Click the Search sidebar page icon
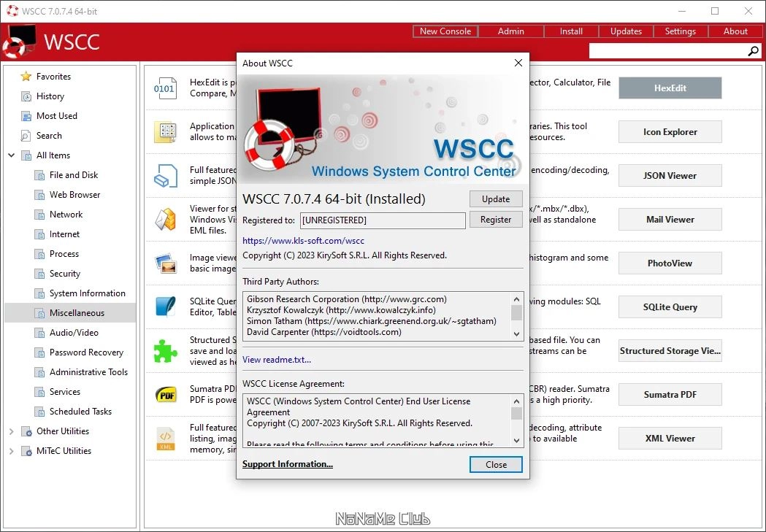 click(26, 136)
